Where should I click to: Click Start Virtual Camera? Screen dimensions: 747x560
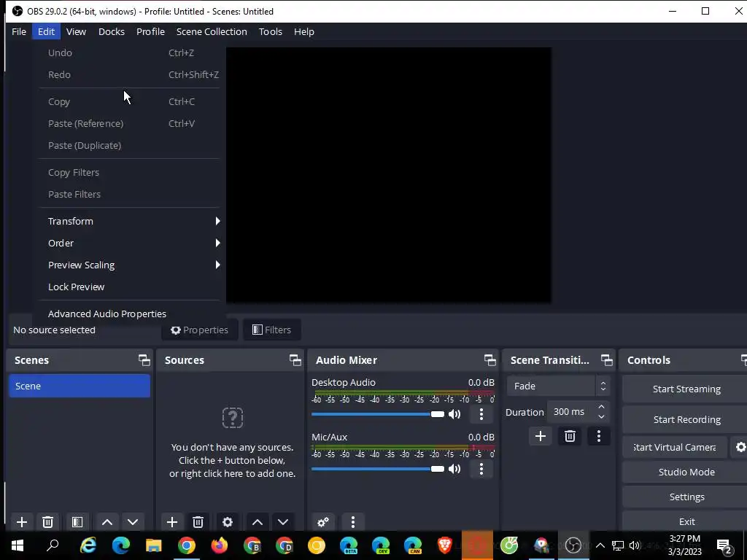675,447
